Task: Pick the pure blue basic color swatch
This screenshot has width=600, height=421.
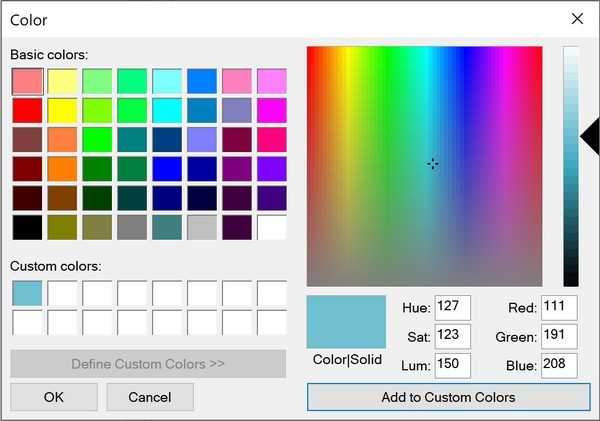Action: (167, 168)
